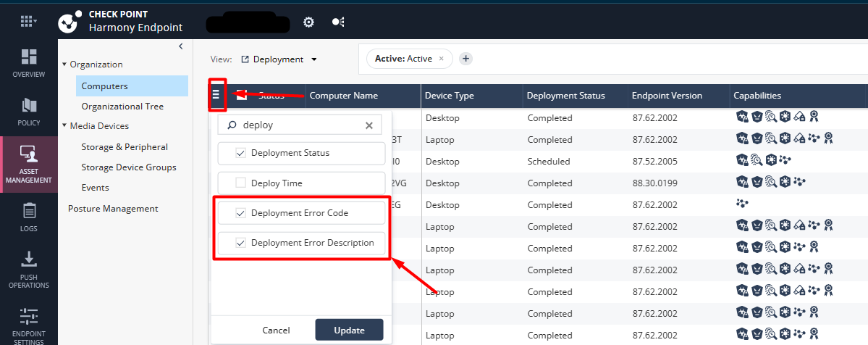Open the Logs clipboard icon
This screenshot has width=868, height=345.
[x=29, y=211]
